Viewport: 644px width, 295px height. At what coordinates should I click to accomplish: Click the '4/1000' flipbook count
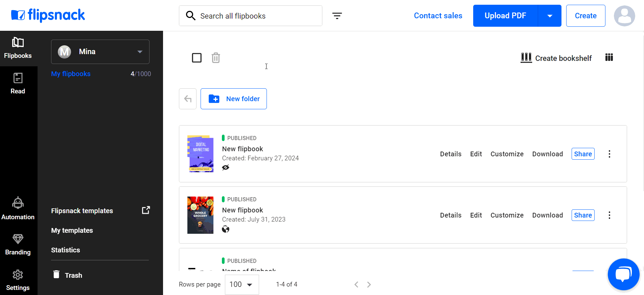[x=141, y=74]
